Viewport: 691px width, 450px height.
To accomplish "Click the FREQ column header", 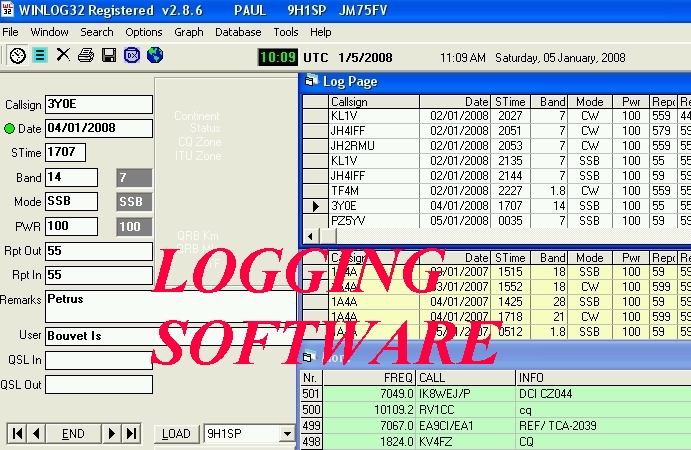I will click(369, 378).
